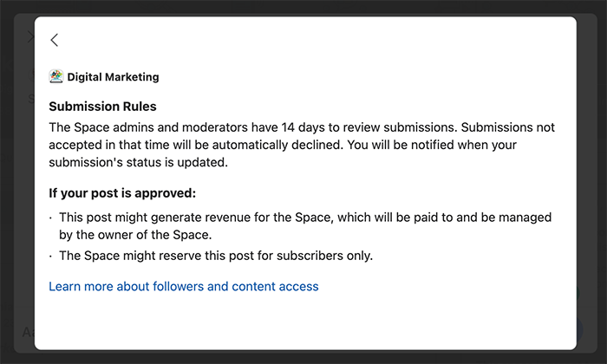Click the sentence mentioning 14 days to review submissions
Screen dimensions: 607x364
click(x=253, y=127)
